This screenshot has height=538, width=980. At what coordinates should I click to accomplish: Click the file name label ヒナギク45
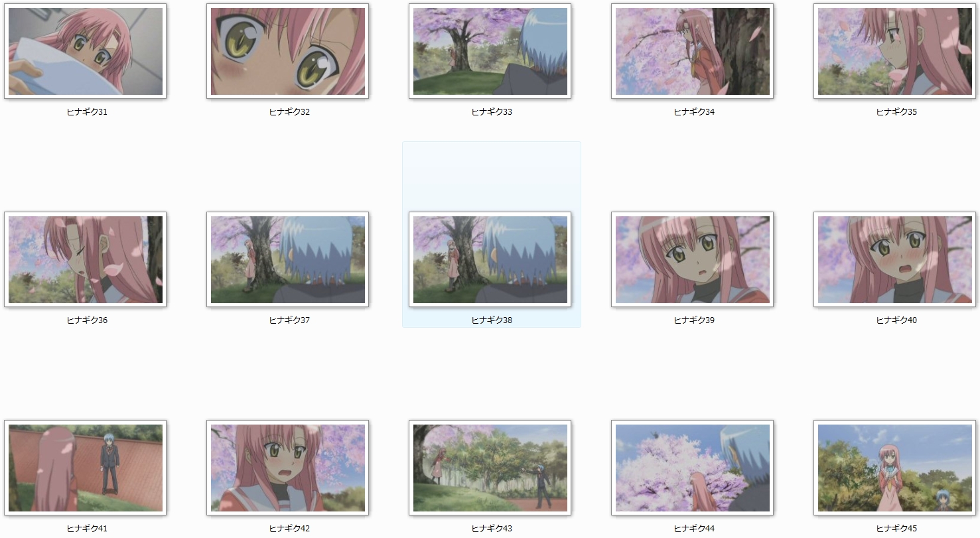896,529
